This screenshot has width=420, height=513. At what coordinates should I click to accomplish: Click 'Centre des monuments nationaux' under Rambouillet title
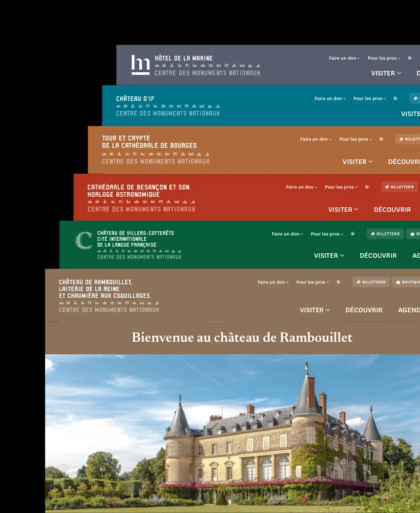pyautogui.click(x=109, y=310)
